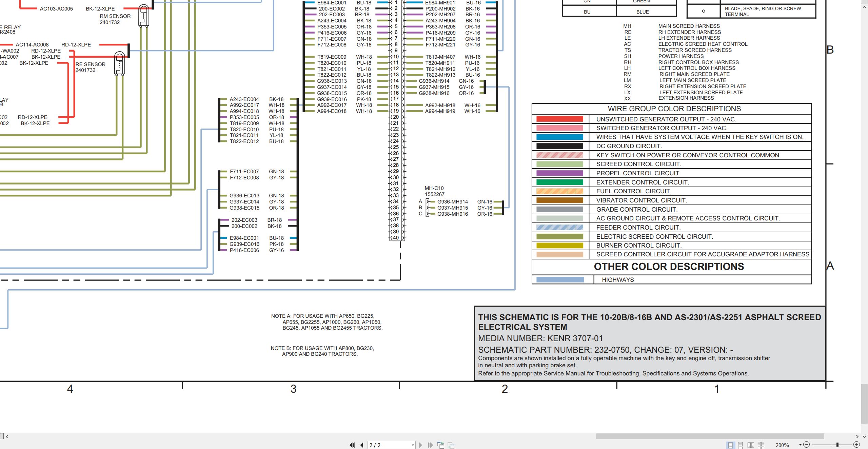Click the blue key switch voltage swatch
This screenshot has height=449, width=868.
click(x=559, y=137)
